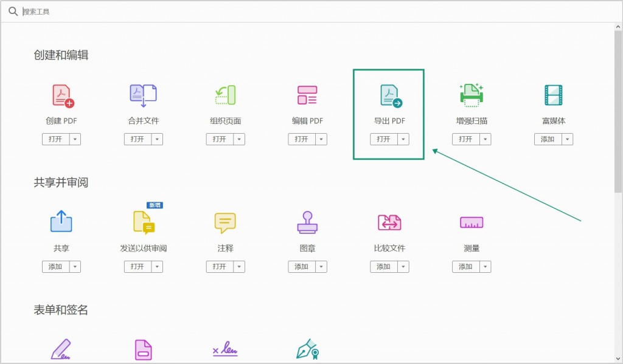Open 注释 using its 打开 button

click(220, 267)
